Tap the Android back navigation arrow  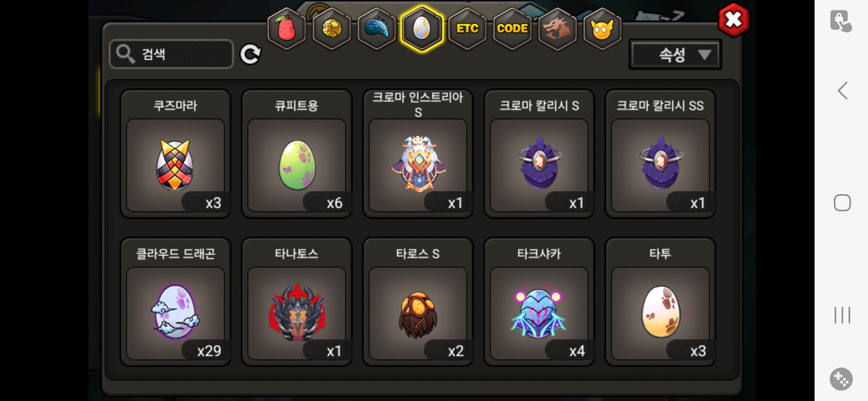[x=842, y=91]
